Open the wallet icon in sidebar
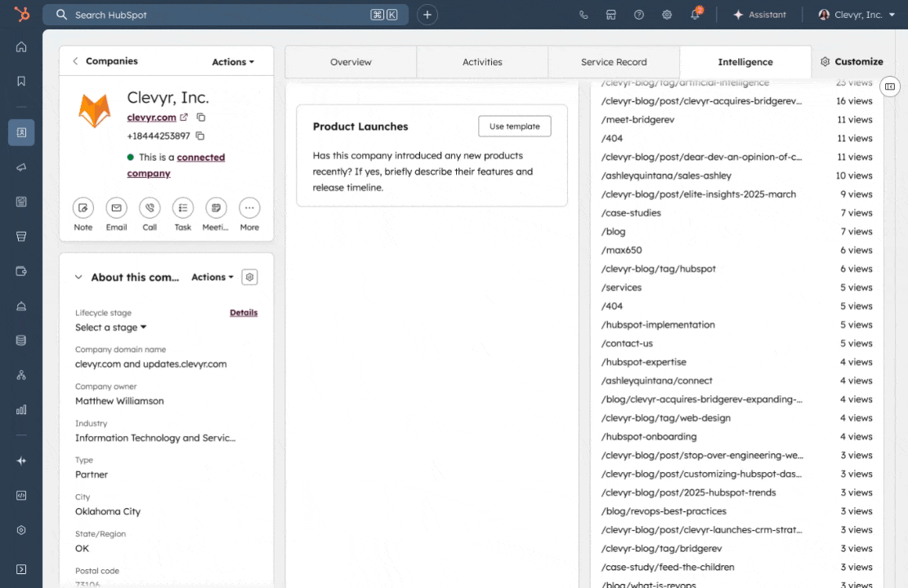 coord(21,271)
